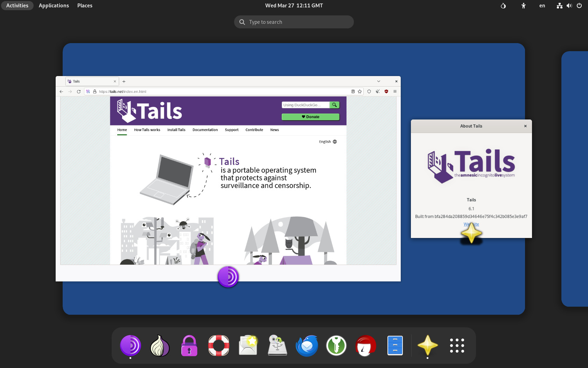Open browser hamburger menu
Viewport: 588px width, 368px height.
coord(395,91)
